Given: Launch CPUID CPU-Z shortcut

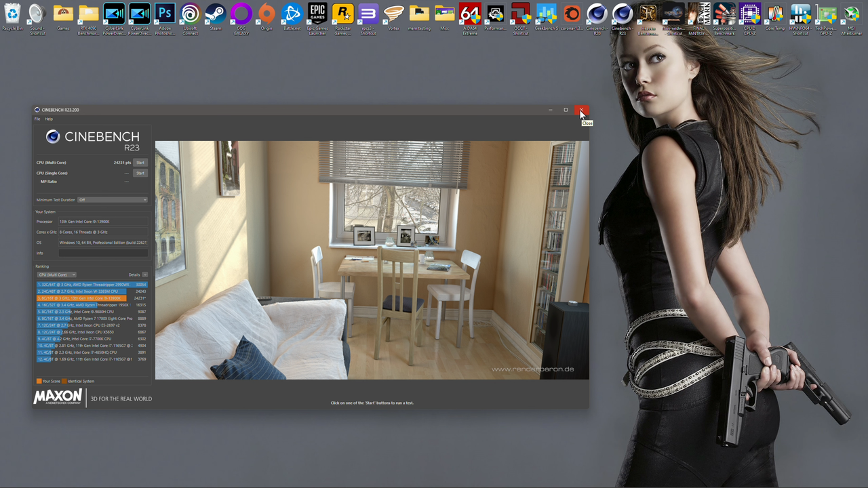Looking at the screenshot, I should click(749, 19).
